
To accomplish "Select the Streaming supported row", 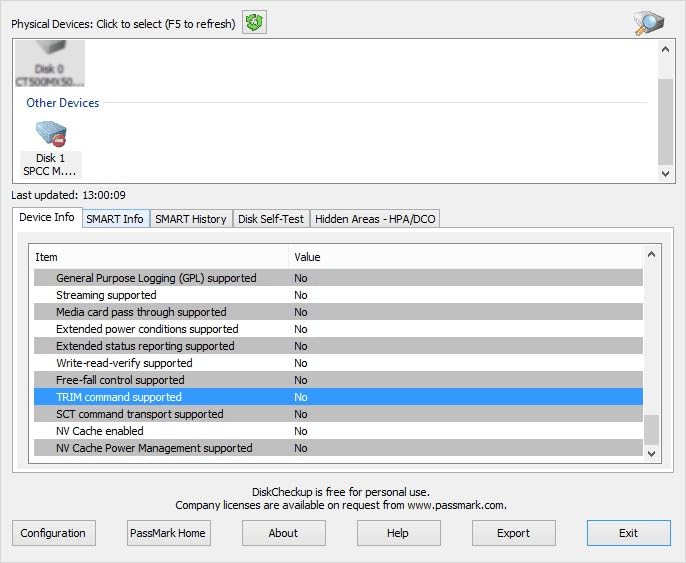I will tap(338, 295).
